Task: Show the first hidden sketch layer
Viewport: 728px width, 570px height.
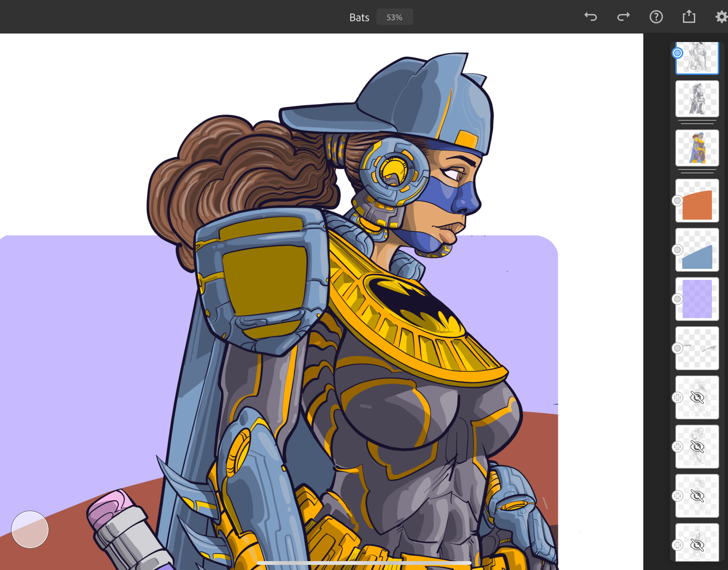Action: tap(697, 397)
